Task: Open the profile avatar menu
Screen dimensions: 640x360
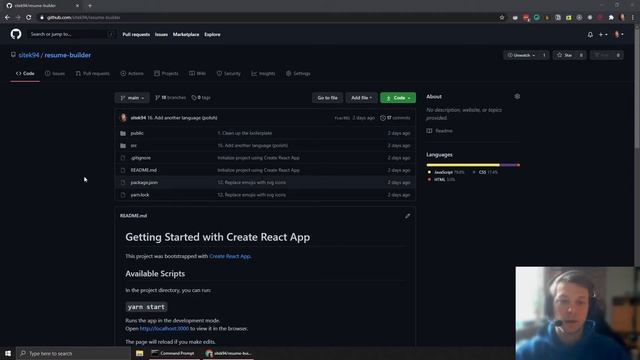Action: [x=619, y=35]
